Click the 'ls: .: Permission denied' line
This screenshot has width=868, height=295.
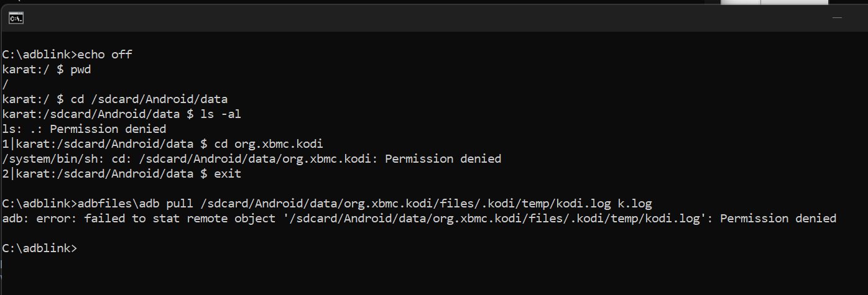[85, 129]
